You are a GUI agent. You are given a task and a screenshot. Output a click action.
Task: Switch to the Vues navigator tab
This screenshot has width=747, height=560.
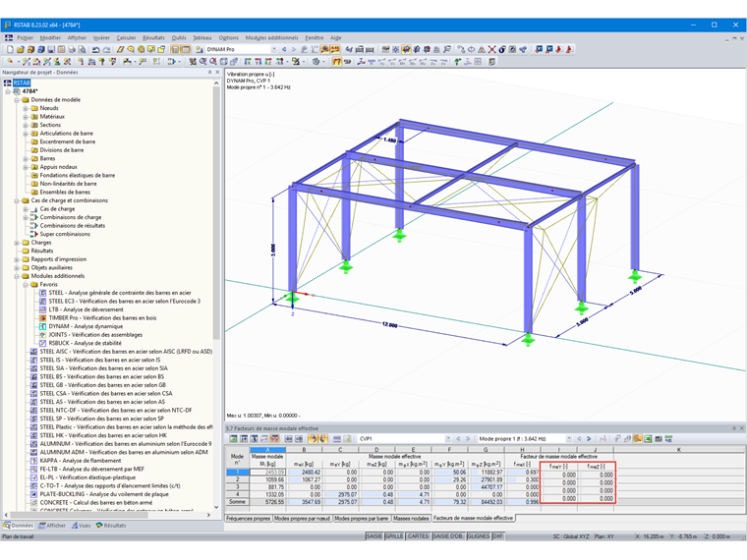coord(82,526)
